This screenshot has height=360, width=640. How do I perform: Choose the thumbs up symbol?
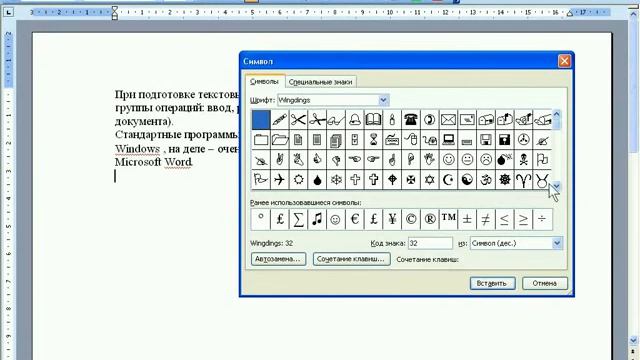click(317, 160)
